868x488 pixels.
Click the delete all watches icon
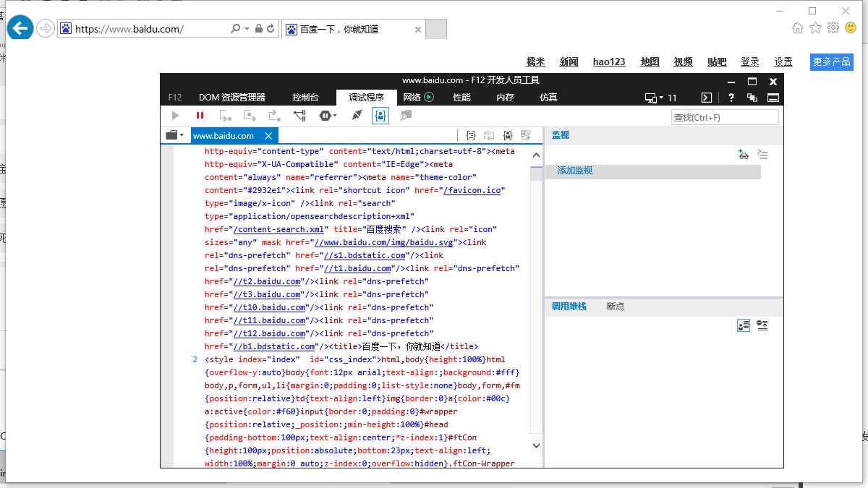(x=762, y=154)
